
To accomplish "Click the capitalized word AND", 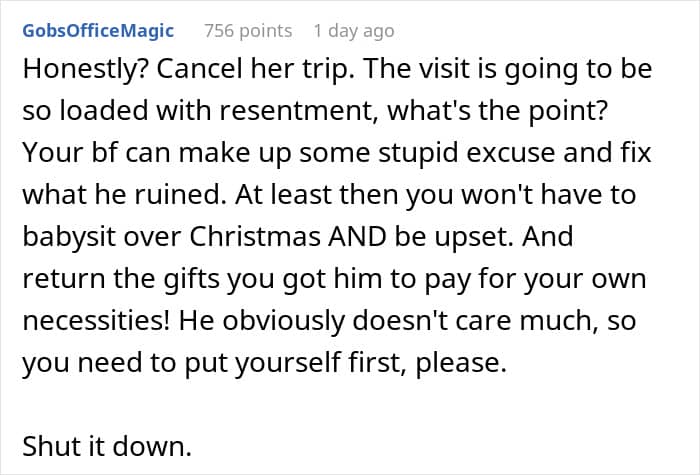I will (357, 236).
